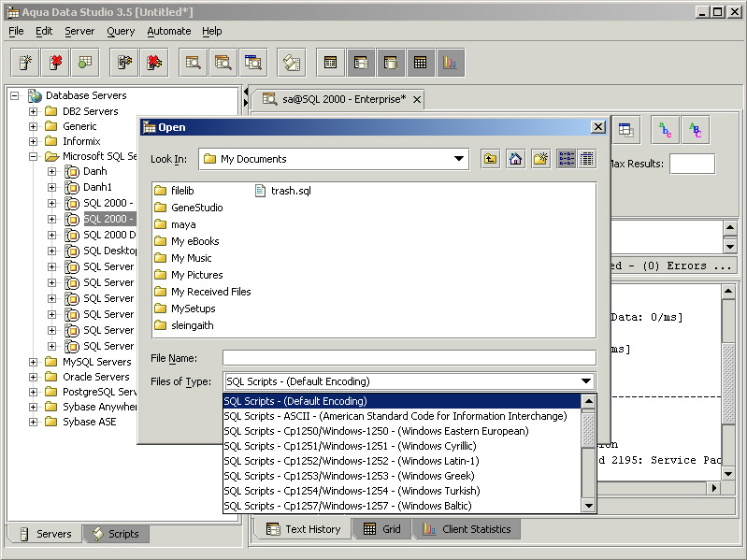The image size is (747, 560).
Task: Choose SQL Scripts - ASCII encoding option
Action: pos(402,416)
